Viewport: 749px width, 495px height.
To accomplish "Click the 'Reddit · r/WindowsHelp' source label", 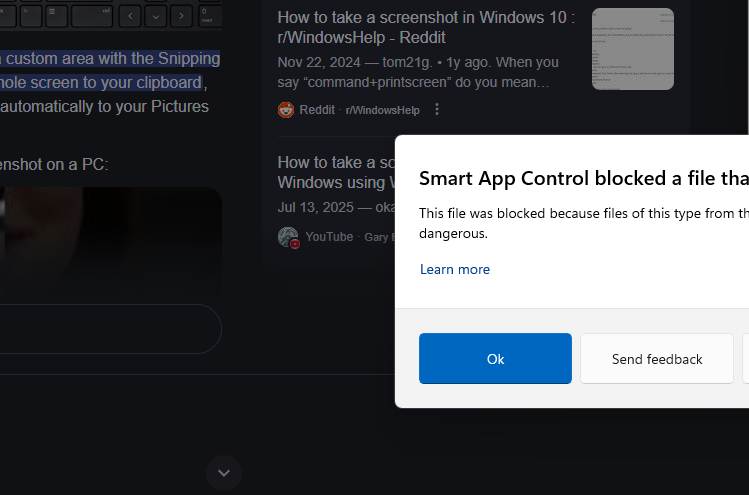I will point(359,110).
